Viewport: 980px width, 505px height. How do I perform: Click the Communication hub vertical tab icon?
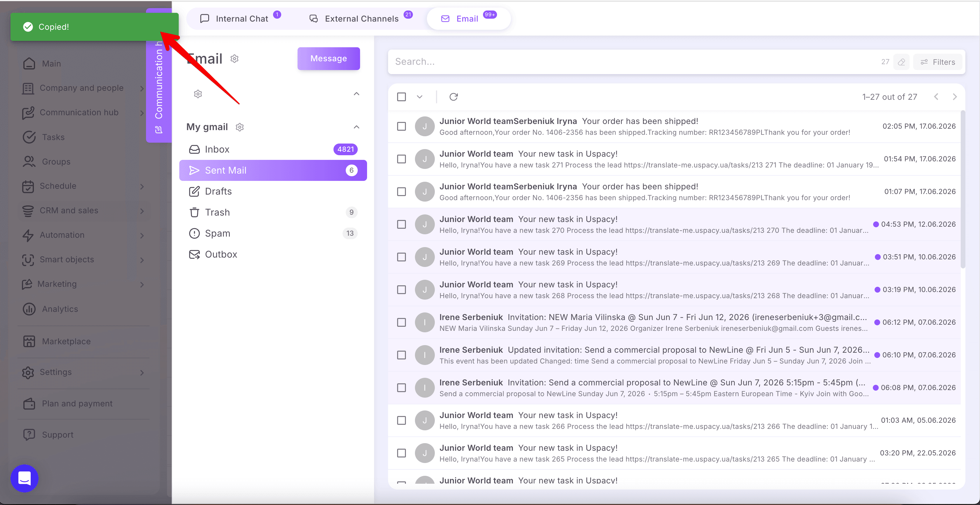[x=159, y=130]
